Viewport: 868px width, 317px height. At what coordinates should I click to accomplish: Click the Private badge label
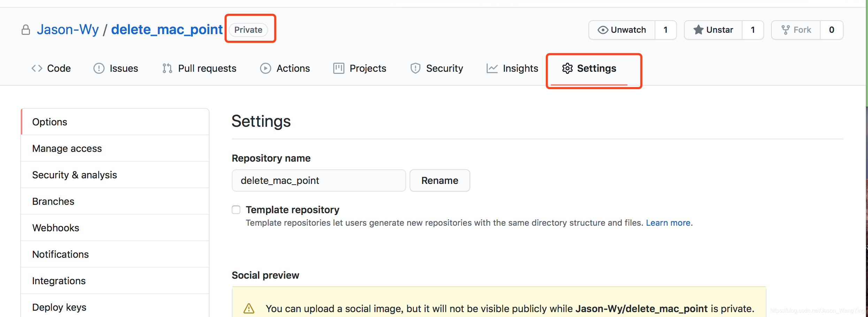click(x=248, y=30)
